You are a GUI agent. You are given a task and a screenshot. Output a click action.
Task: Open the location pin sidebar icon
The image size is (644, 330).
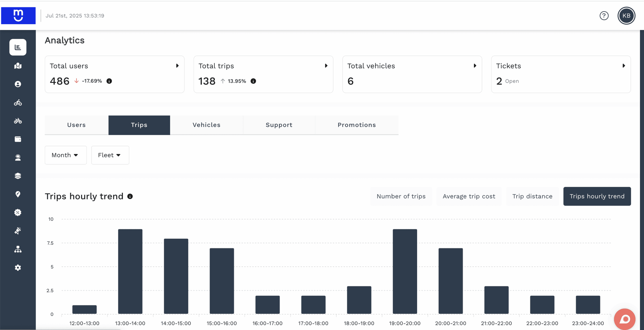18,194
